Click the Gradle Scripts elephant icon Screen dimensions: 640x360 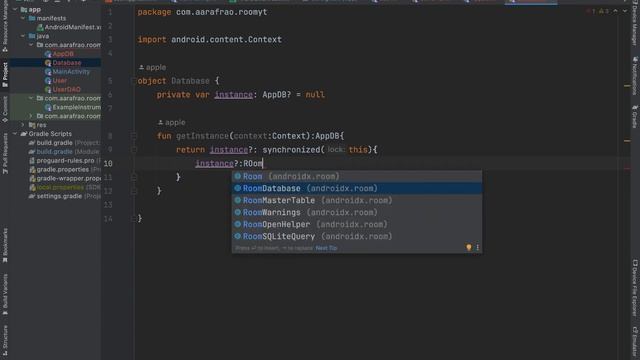(24, 134)
